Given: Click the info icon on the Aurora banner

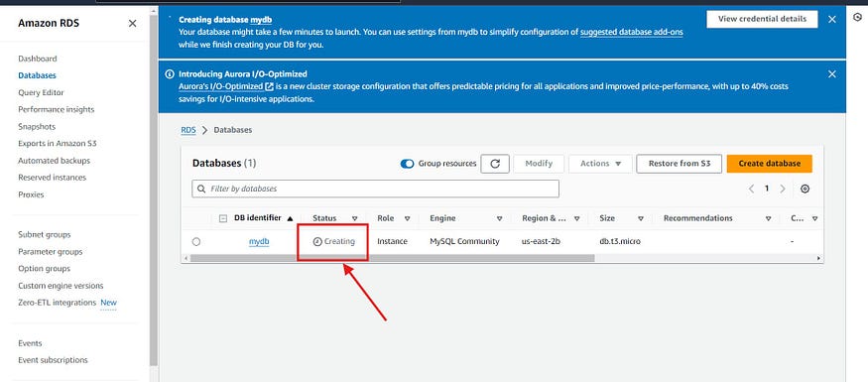Looking at the screenshot, I should (170, 74).
